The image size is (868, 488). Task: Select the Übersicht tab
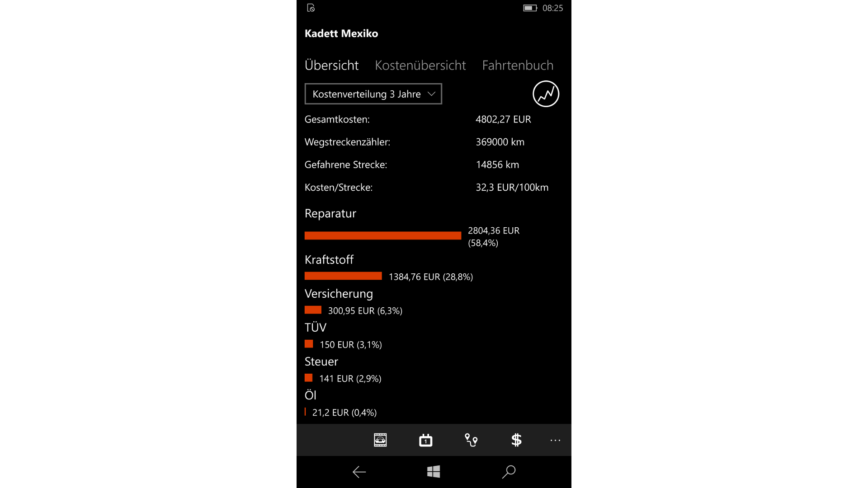331,66
